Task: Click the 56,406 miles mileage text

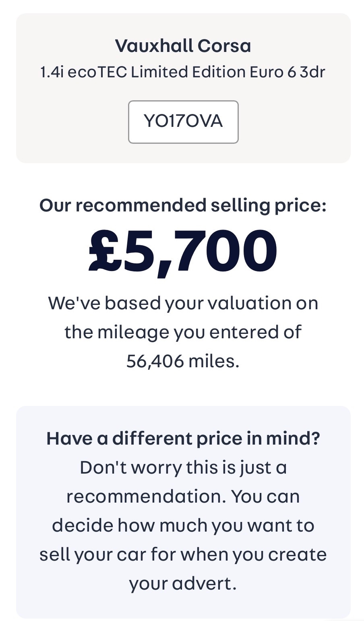Action: point(183,361)
